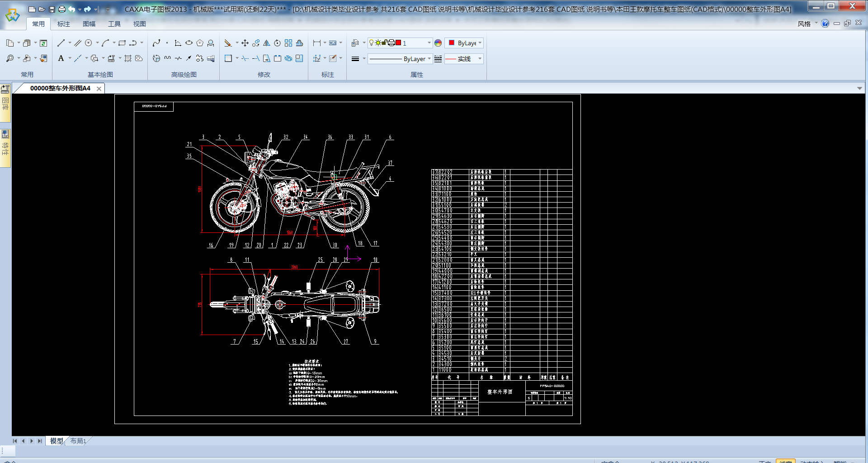This screenshot has height=463, width=868.
Task: Expand the ByLayer line width dropdown
Action: (429, 59)
